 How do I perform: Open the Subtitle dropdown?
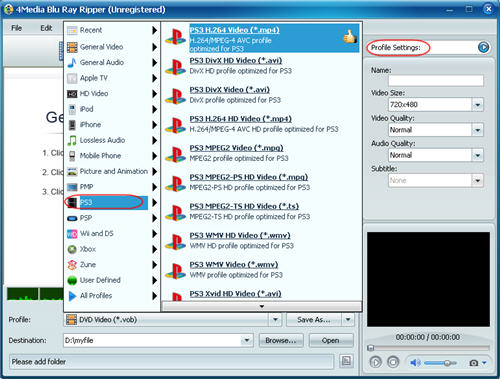coord(478,181)
